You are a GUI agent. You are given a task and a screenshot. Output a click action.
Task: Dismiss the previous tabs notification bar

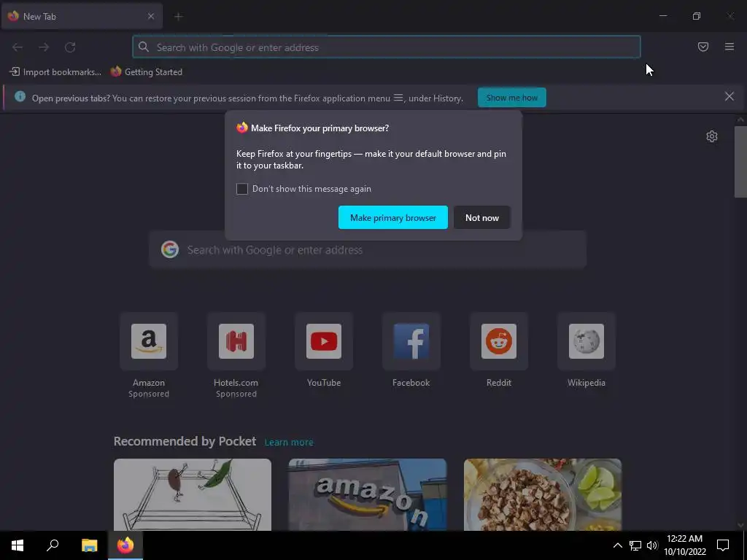pyautogui.click(x=729, y=97)
